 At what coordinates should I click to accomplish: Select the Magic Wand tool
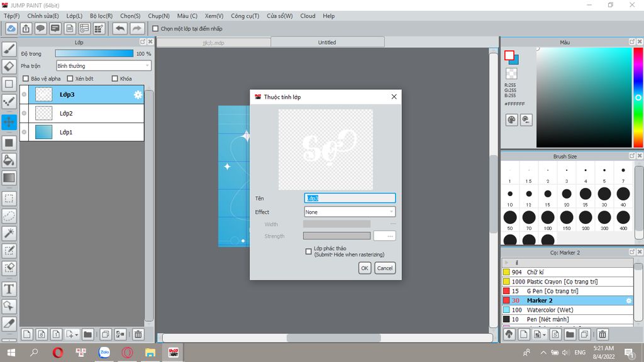(x=9, y=233)
